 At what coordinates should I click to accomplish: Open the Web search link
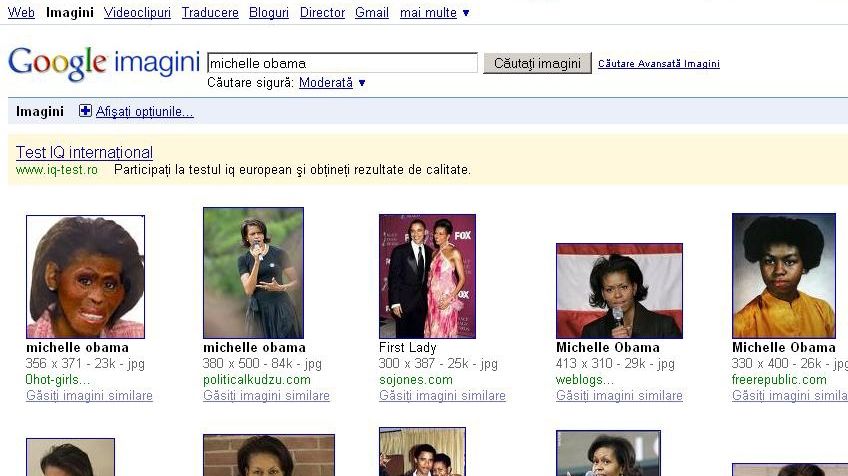pyautogui.click(x=21, y=12)
